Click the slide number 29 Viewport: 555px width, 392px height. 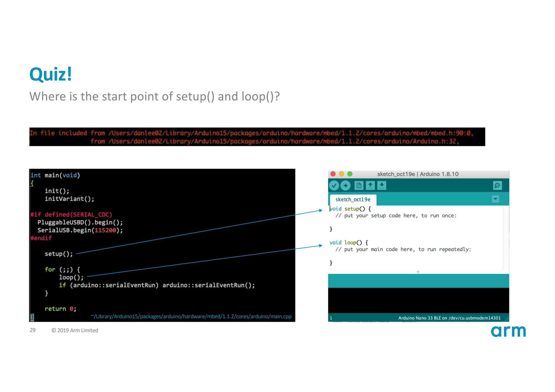point(33,330)
